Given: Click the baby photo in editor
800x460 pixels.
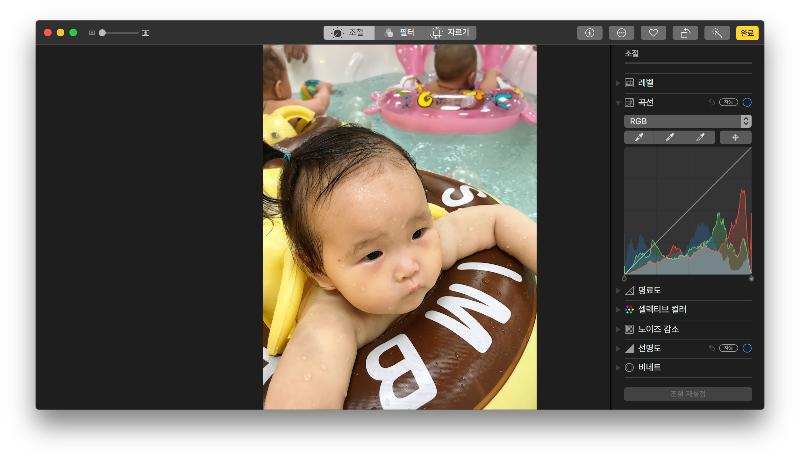Looking at the screenshot, I should [x=399, y=227].
